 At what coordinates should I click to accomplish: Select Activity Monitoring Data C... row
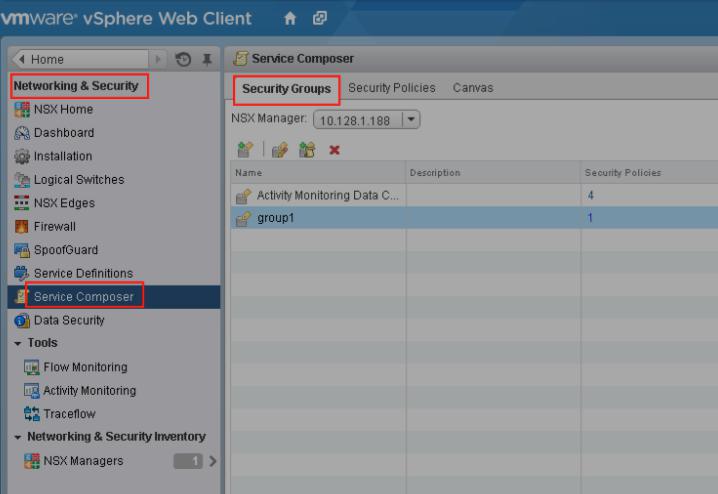pyautogui.click(x=474, y=195)
